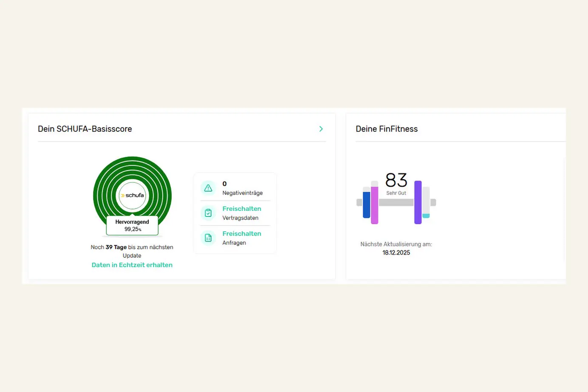Click Freischalten link above Vertragsdaten

pos(242,209)
